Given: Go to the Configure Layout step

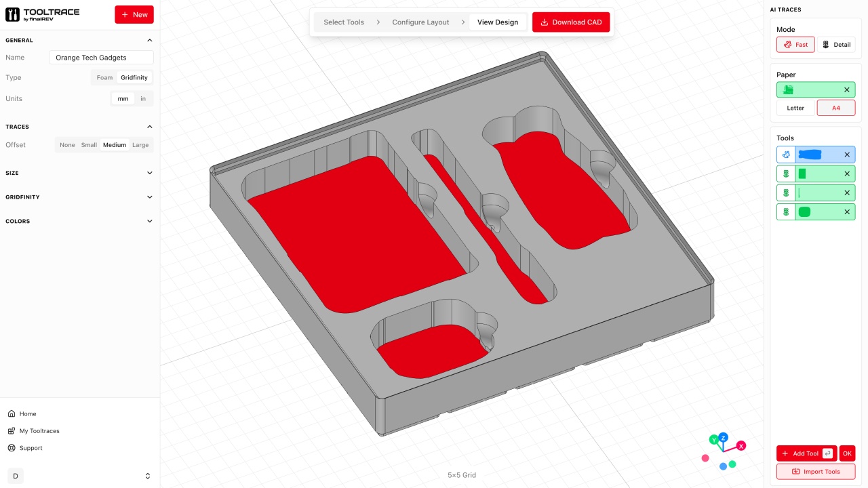Looking at the screenshot, I should point(420,22).
